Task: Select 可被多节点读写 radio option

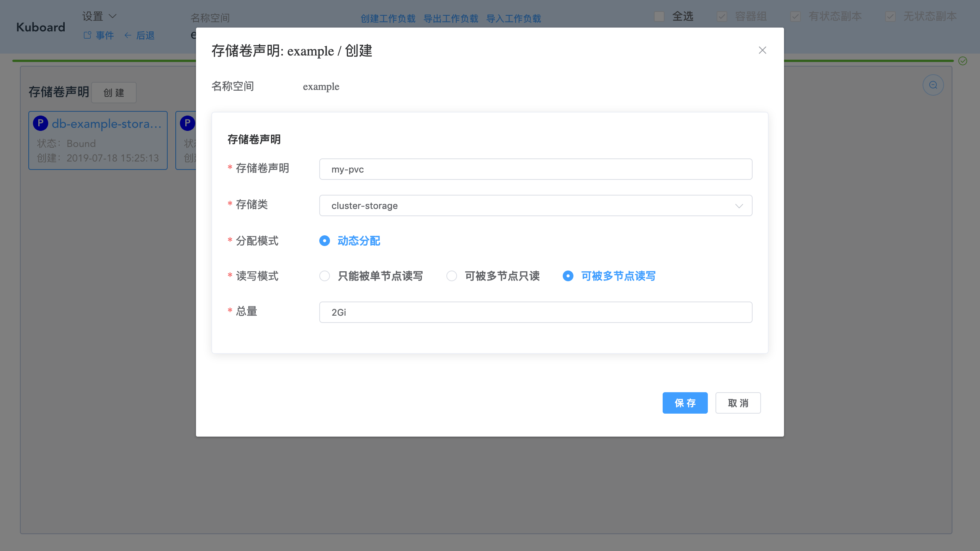Action: [568, 276]
